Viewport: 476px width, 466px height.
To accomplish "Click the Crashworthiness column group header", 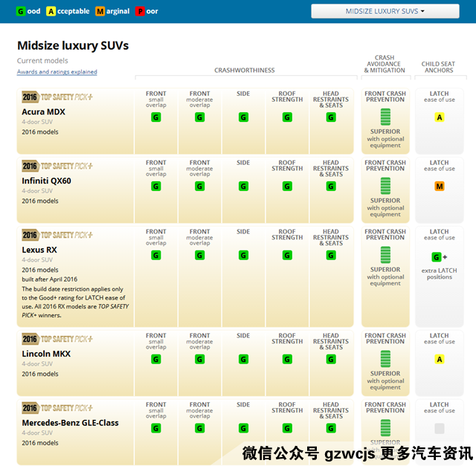I will pos(244,71).
